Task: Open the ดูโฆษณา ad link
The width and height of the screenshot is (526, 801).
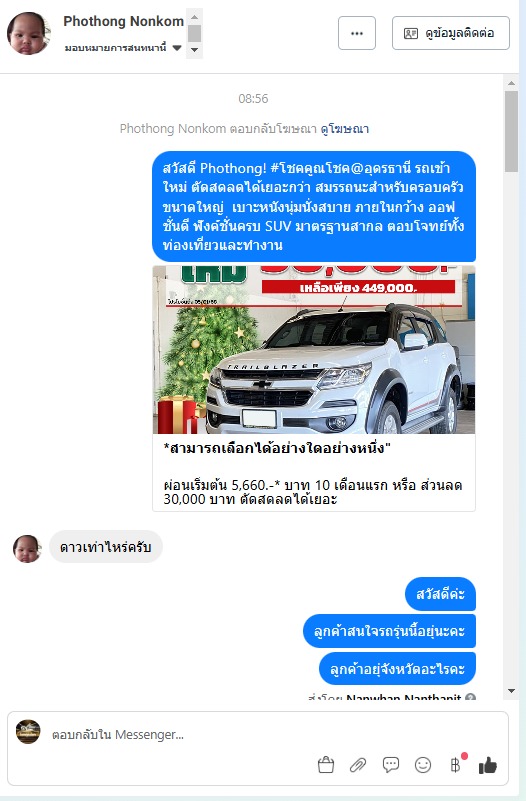Action: (x=345, y=129)
